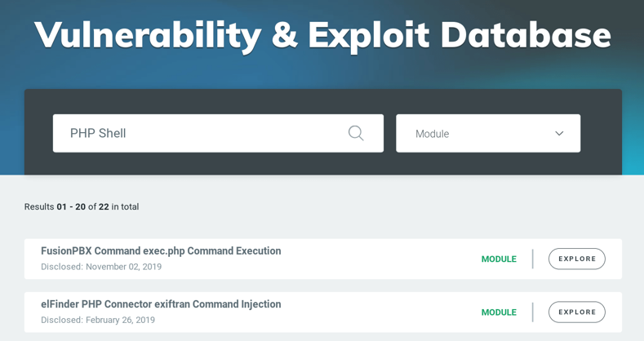The height and width of the screenshot is (341, 644).
Task: Click the blank area of the FusionPBX result card
Action: coord(378,259)
